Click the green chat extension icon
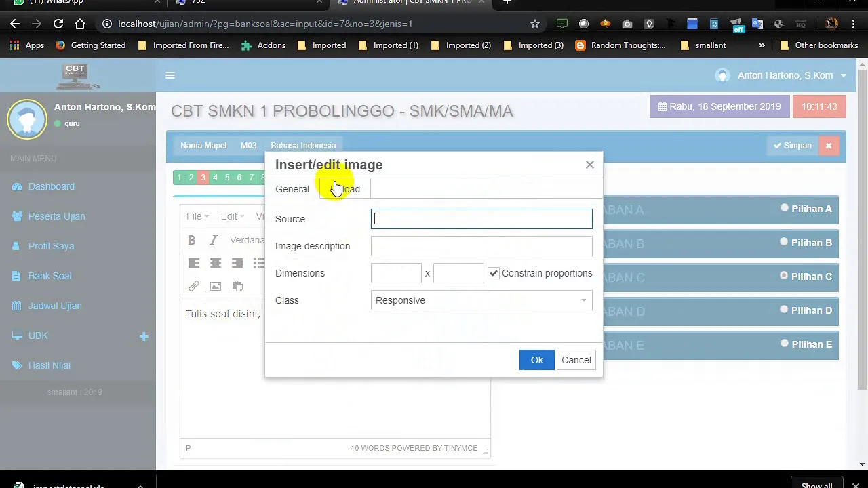 [561, 24]
